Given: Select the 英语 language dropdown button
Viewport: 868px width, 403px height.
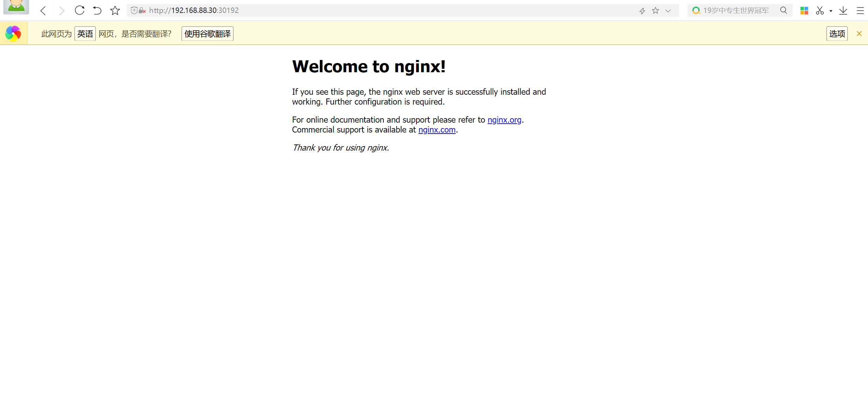Looking at the screenshot, I should 85,34.
